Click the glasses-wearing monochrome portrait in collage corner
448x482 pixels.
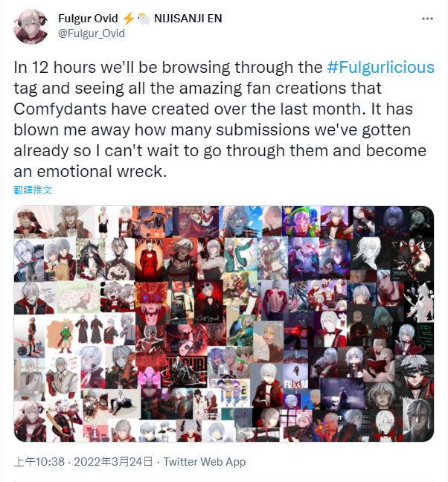[x=418, y=420]
